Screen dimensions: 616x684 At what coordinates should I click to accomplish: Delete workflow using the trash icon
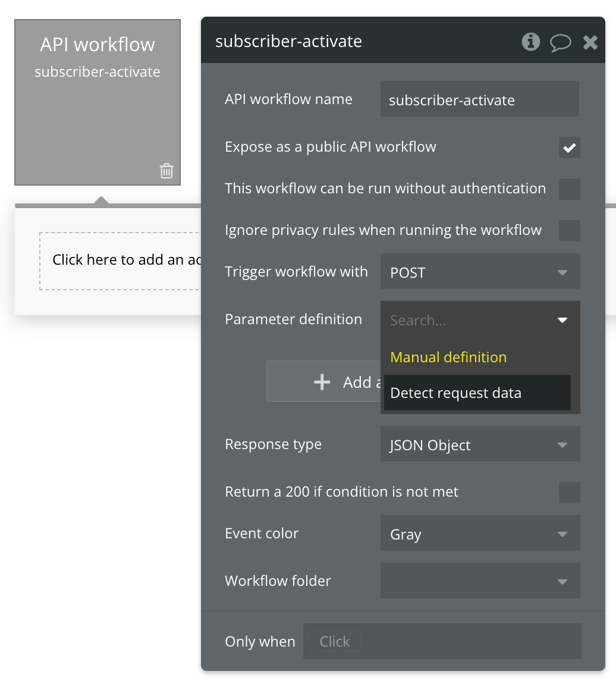(x=166, y=171)
